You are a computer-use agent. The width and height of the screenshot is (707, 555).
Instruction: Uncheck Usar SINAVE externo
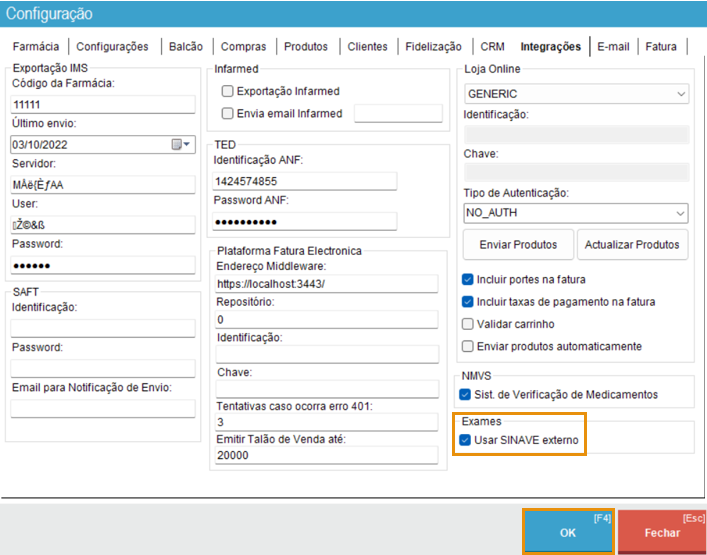(466, 440)
